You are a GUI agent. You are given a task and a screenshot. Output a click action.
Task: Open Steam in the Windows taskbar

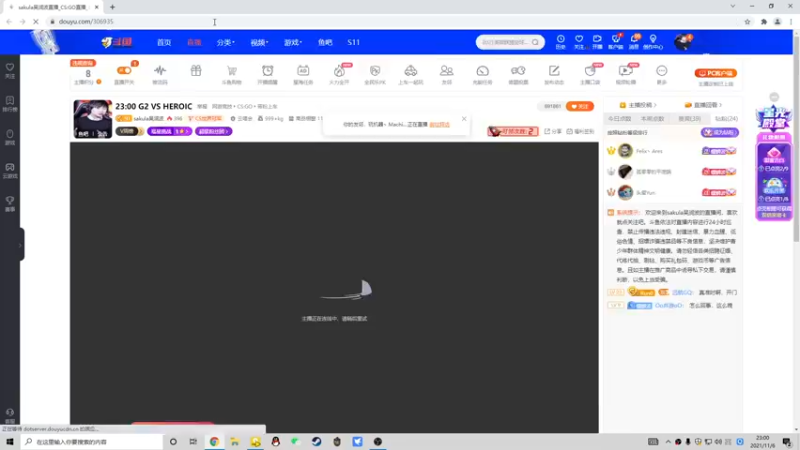click(x=316, y=441)
